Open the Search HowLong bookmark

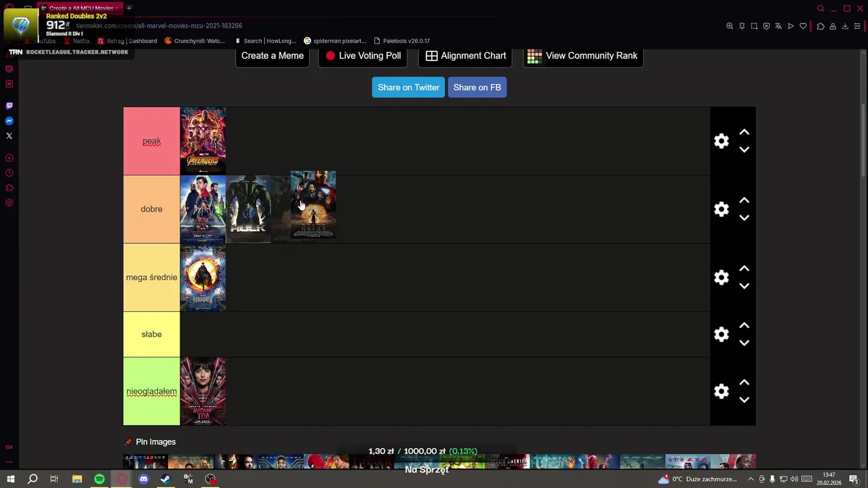pyautogui.click(x=265, y=41)
